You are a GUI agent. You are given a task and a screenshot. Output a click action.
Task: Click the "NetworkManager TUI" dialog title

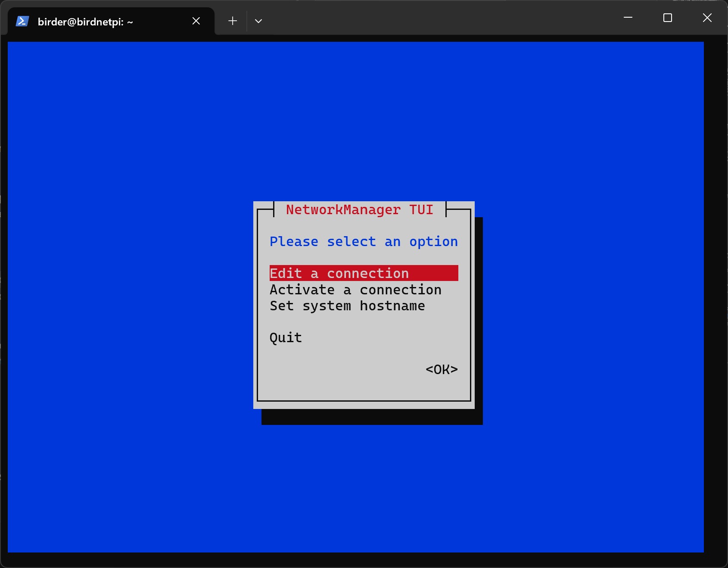point(359,210)
